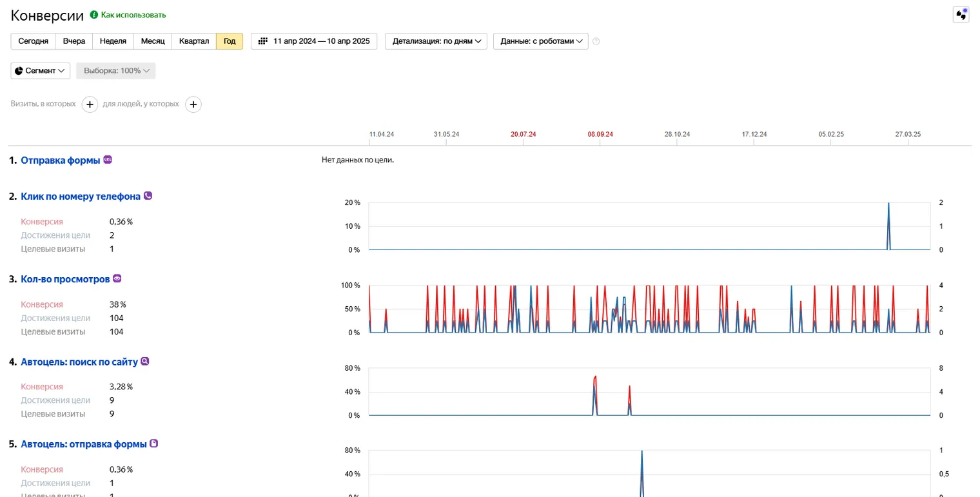Click the plus icon after "Визиты, в которых"
The image size is (980, 497).
click(90, 104)
